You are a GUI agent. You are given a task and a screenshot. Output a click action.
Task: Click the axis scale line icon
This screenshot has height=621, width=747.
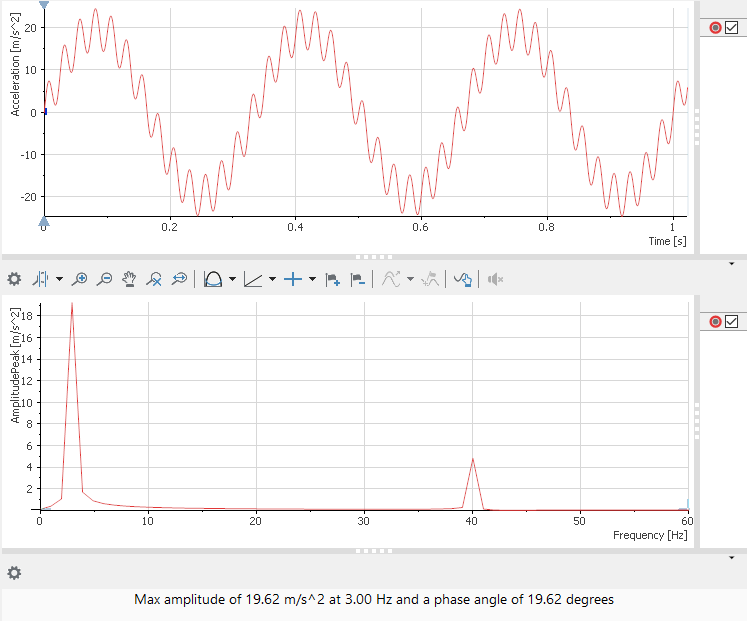(x=252, y=279)
